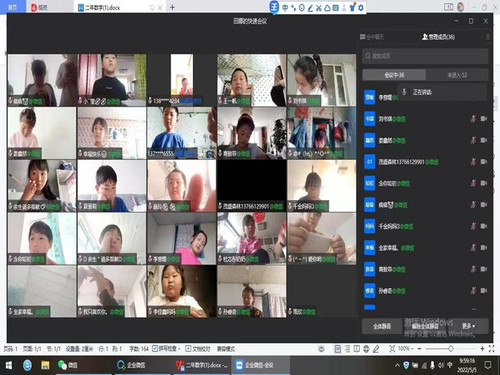Screen dimensions: 500x375
Task: Click the 全体静音 mute-all button
Action: (x=382, y=326)
